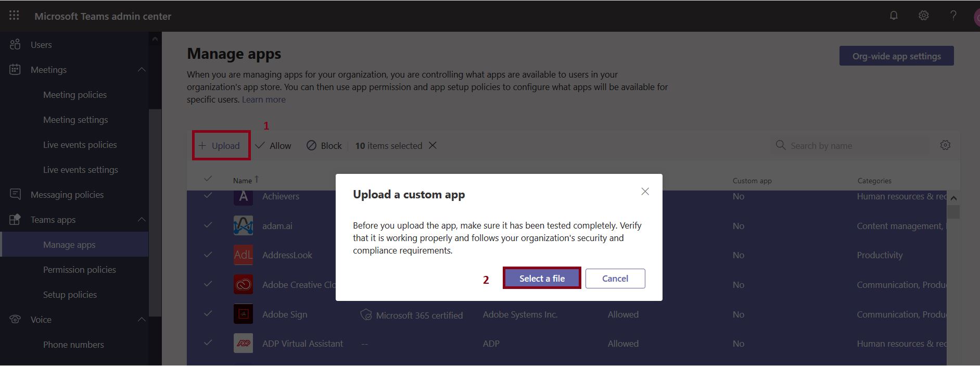This screenshot has height=366, width=980.
Task: Open the notifications bell
Action: click(894, 16)
